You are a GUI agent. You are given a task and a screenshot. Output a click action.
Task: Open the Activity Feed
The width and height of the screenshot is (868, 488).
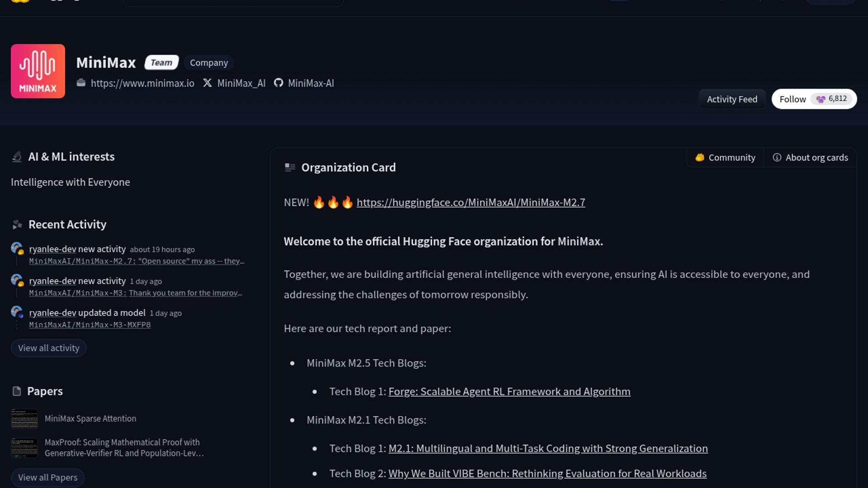732,99
